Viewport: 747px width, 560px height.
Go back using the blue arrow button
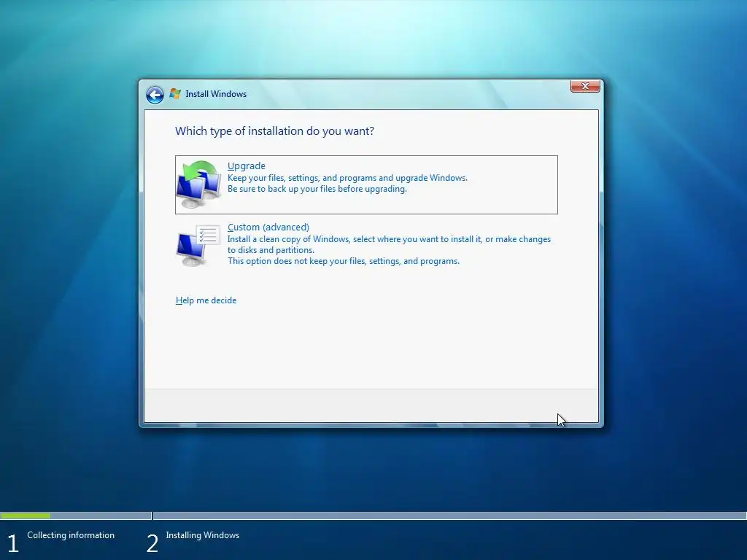155,95
